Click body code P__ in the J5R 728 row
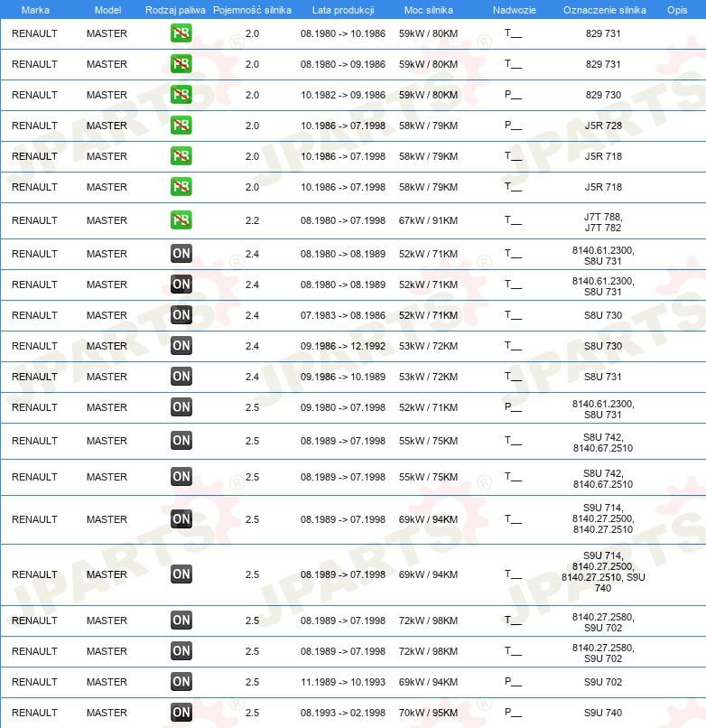Viewport: 706px width, 728px height. coord(513,126)
